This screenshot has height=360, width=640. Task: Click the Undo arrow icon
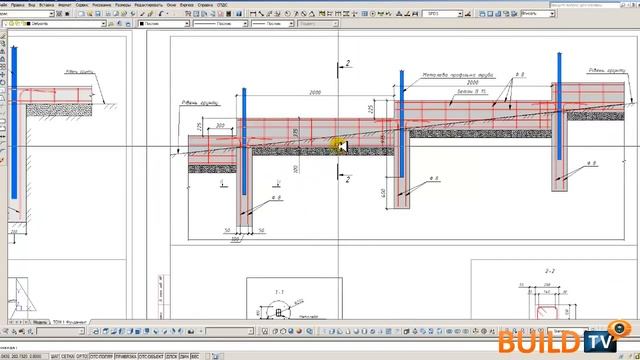point(161,14)
